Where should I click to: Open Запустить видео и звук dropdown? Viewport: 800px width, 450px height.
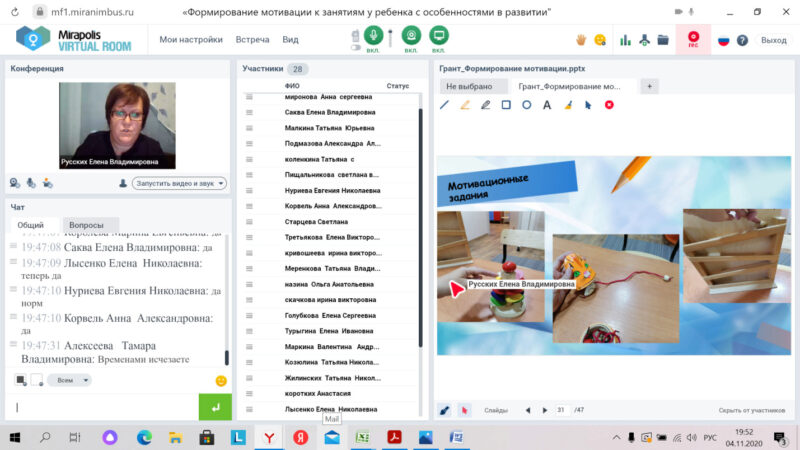tap(180, 183)
